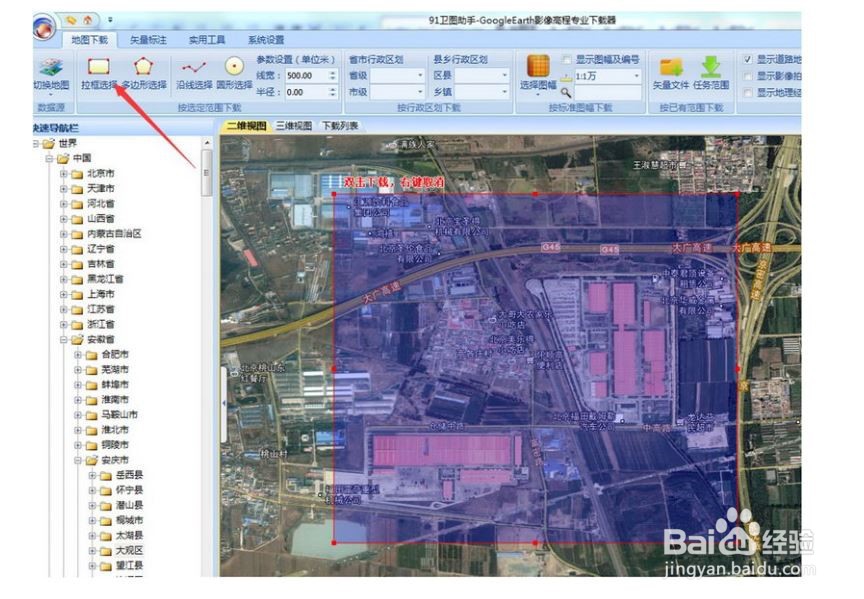
Task: Switch to the Utilities (实用工具) ribbon tab
Action: click(207, 40)
